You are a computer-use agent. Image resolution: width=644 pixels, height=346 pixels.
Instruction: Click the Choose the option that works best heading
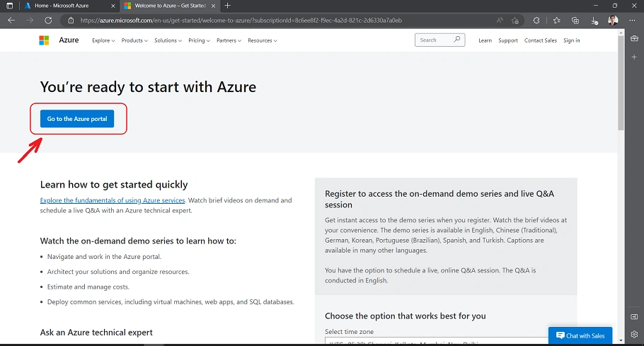[x=406, y=316]
